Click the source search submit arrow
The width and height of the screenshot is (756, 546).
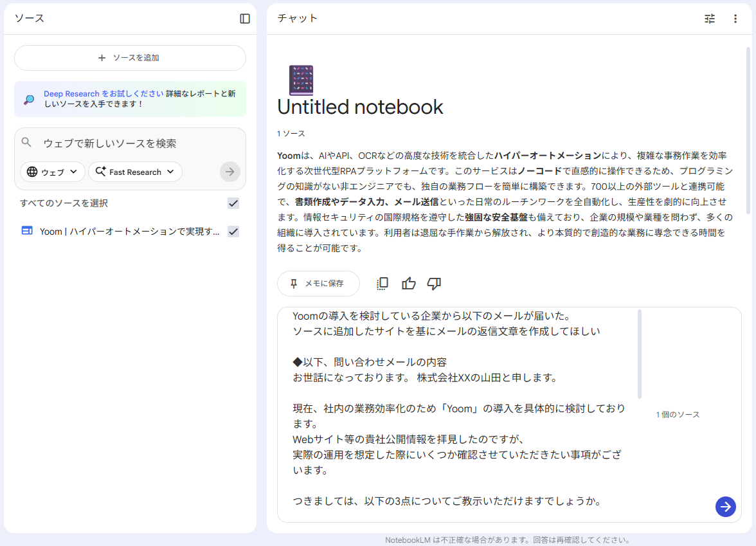pos(230,172)
